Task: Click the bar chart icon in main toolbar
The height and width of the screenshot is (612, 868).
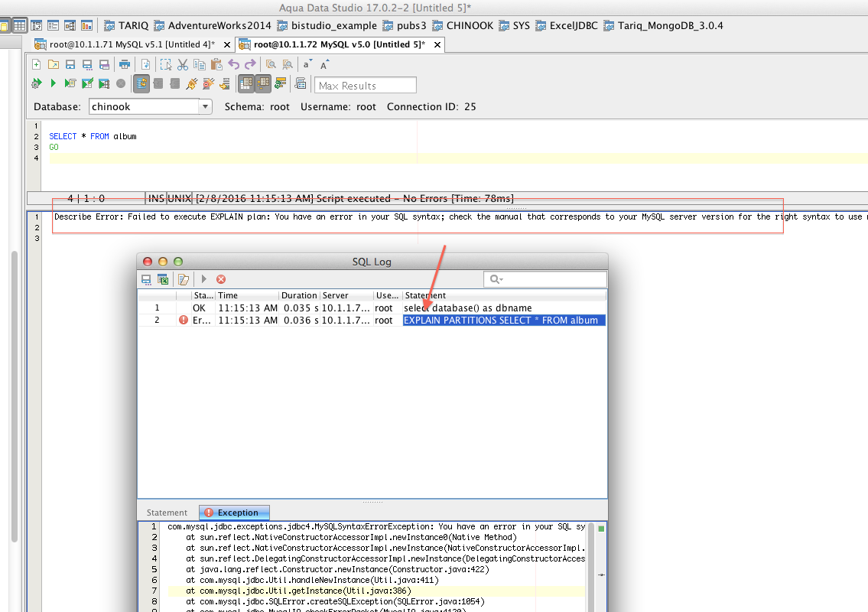Action: click(87, 25)
